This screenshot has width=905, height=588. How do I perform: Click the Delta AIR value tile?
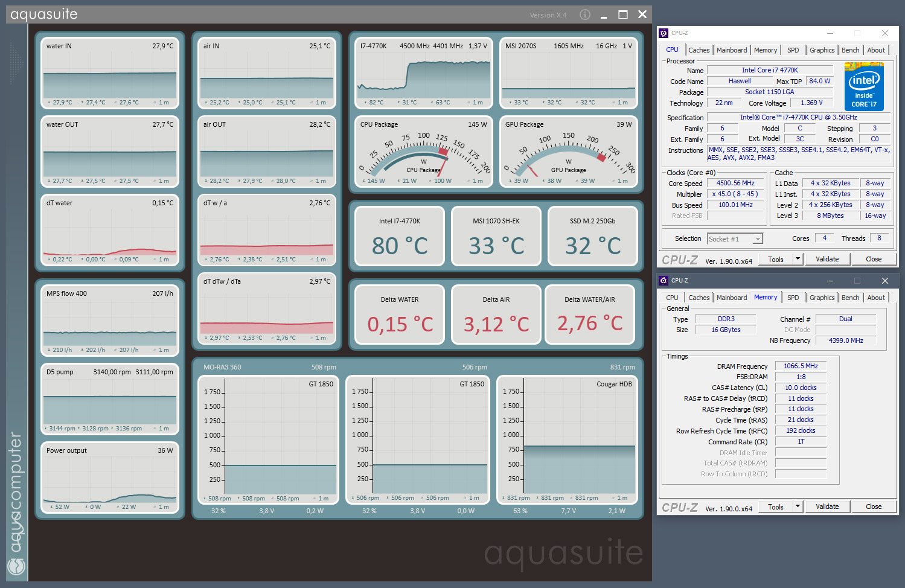[496, 315]
